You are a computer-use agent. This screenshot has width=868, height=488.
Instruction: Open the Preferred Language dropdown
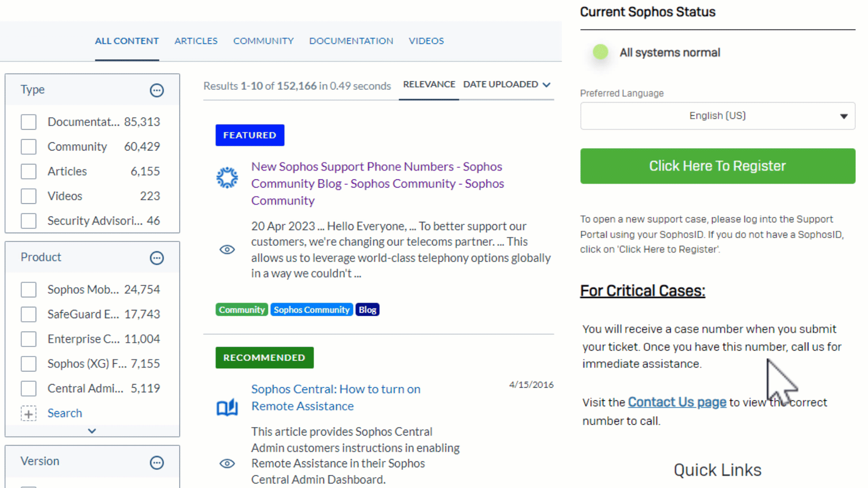[717, 116]
